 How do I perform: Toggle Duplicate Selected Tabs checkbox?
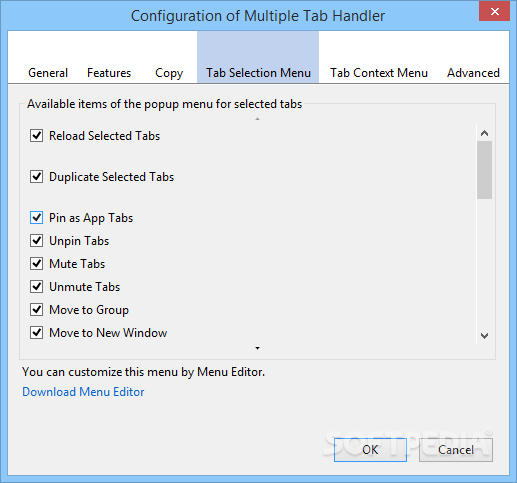click(36, 177)
